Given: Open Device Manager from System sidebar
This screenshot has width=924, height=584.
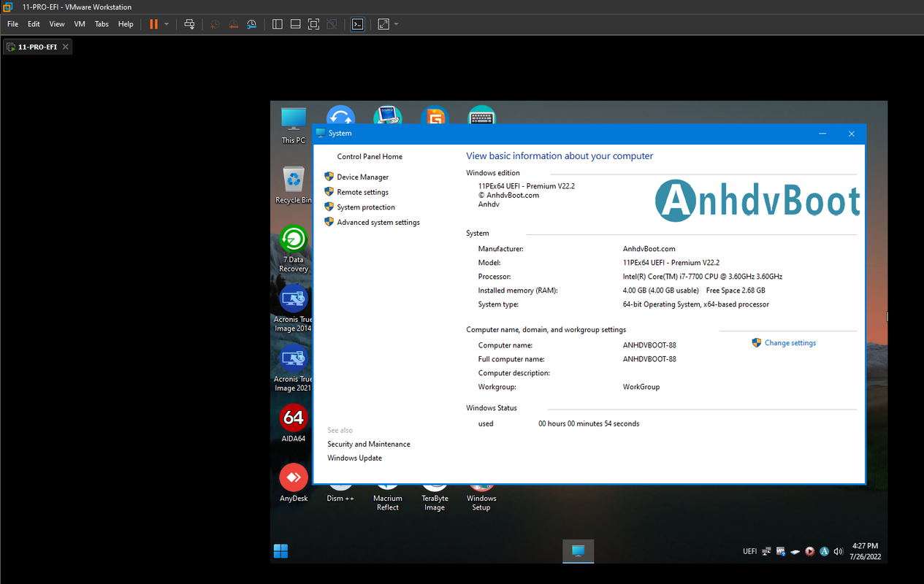Looking at the screenshot, I should [x=362, y=177].
